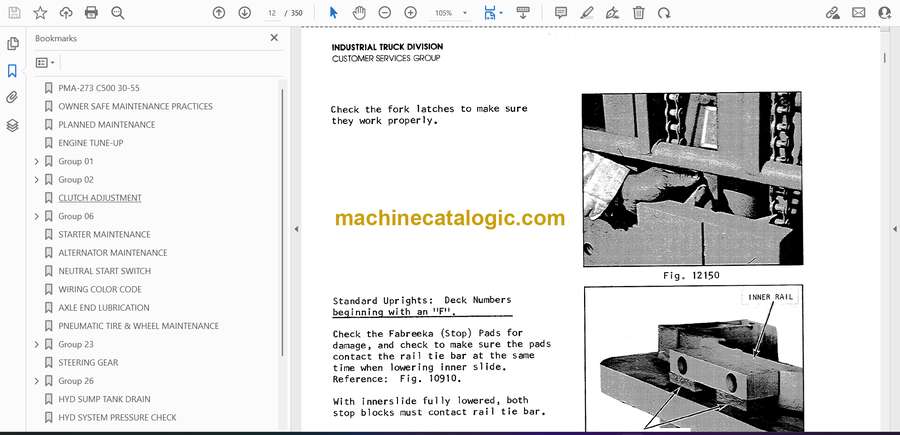Select the Group 06 bookmark label
The height and width of the screenshot is (435, 900).
point(76,216)
